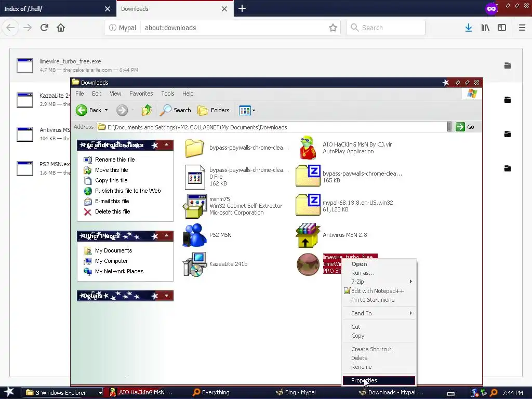Open a new browser tab
Image resolution: width=532 pixels, height=399 pixels.
pyautogui.click(x=242, y=8)
